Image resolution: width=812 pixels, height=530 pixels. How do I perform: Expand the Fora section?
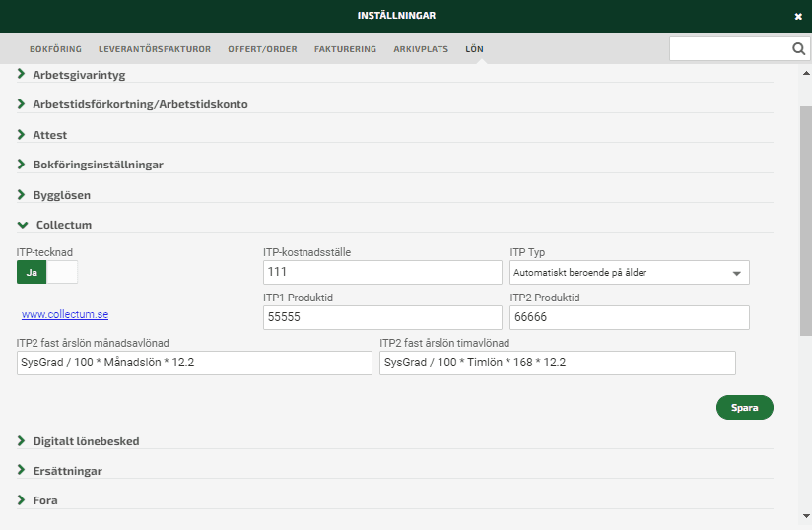[44, 500]
